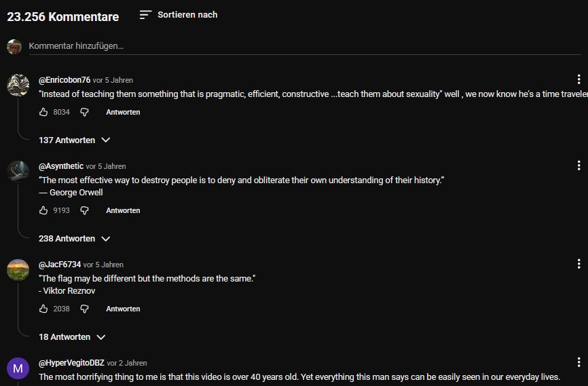Open options menu for @Enricobon76 comment

[x=578, y=79]
